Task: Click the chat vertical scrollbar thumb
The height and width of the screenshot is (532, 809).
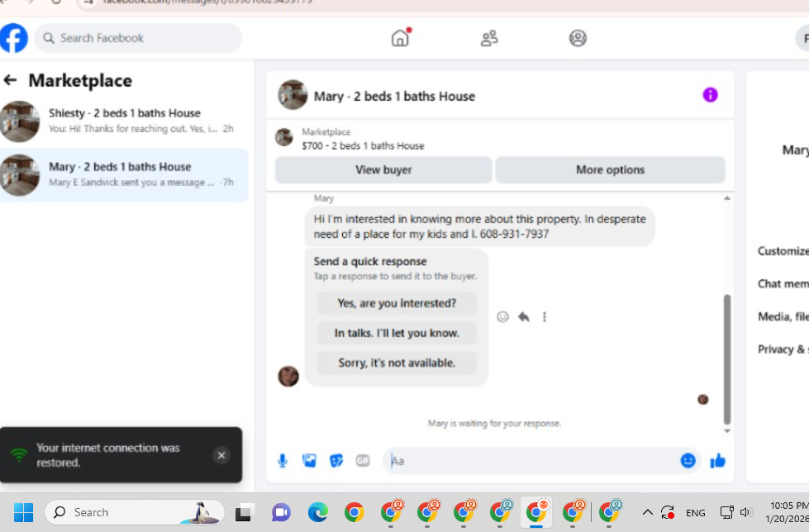Action: pyautogui.click(x=727, y=359)
